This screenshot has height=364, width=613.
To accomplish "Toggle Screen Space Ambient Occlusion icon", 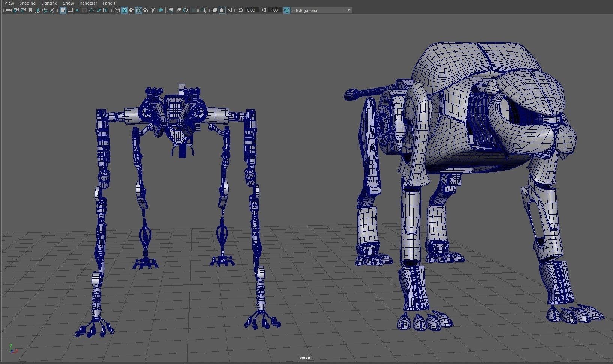I will pos(171,10).
